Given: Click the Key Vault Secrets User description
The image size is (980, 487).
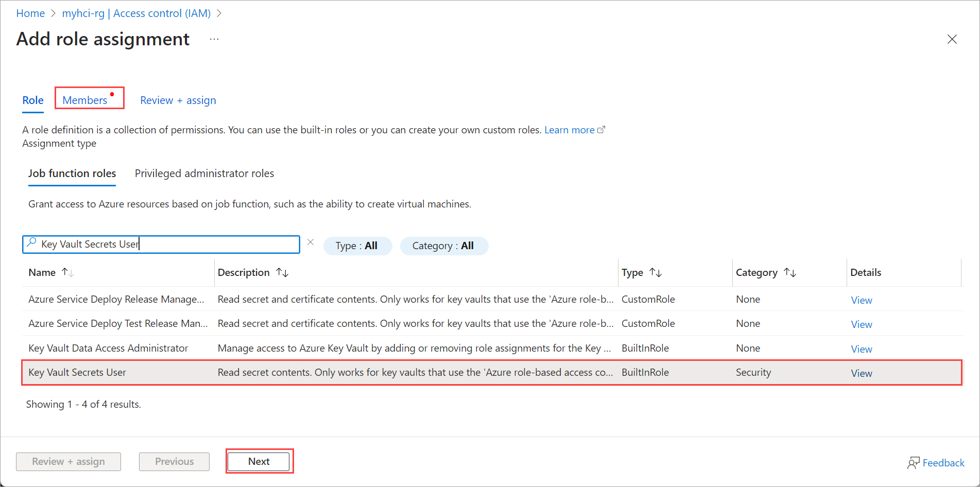Looking at the screenshot, I should (415, 372).
